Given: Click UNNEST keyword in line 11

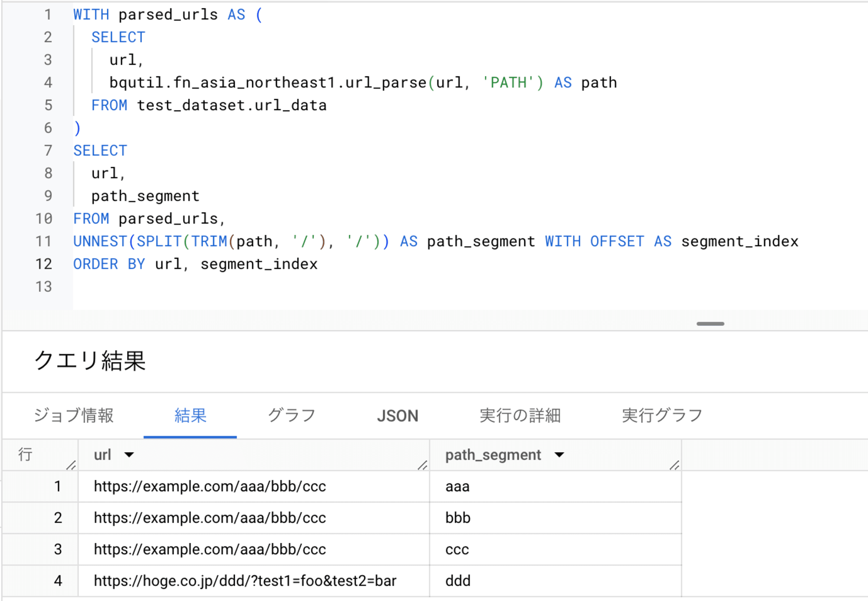Looking at the screenshot, I should (100, 241).
